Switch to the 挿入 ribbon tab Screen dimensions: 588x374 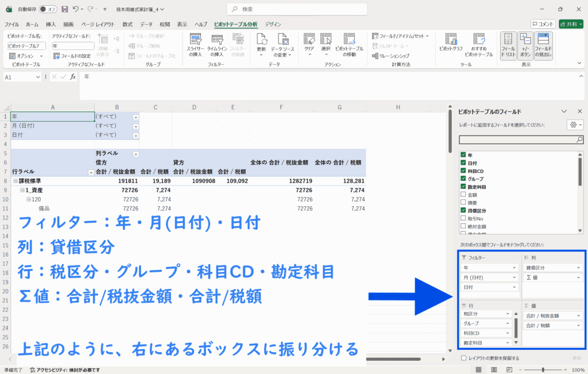(x=51, y=24)
